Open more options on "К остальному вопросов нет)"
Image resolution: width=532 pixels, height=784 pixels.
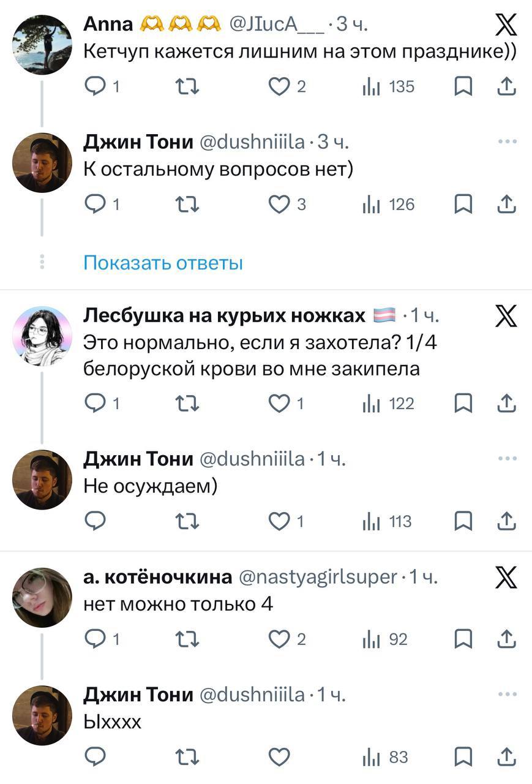(508, 142)
